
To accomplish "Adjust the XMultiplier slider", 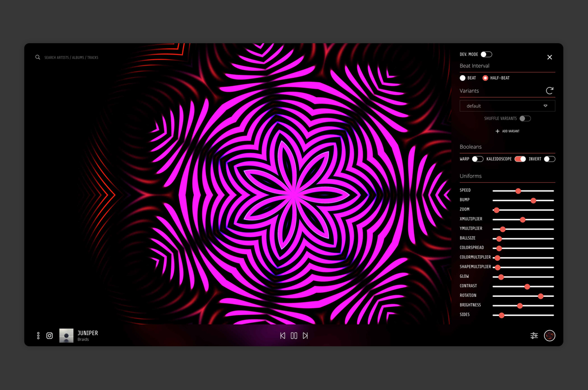I will click(x=523, y=220).
